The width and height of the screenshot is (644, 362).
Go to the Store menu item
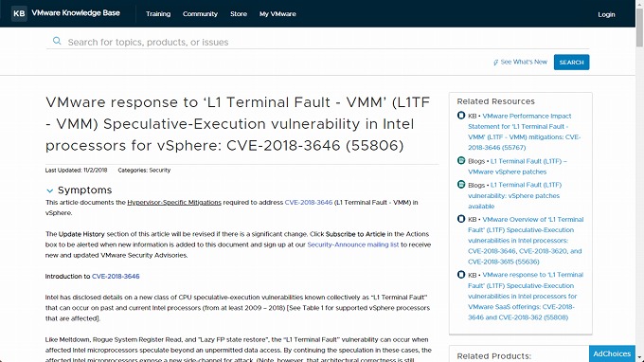[239, 14]
